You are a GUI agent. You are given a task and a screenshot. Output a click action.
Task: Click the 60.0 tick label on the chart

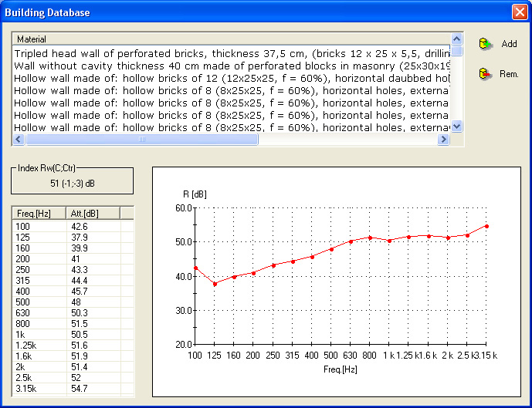[x=184, y=207]
